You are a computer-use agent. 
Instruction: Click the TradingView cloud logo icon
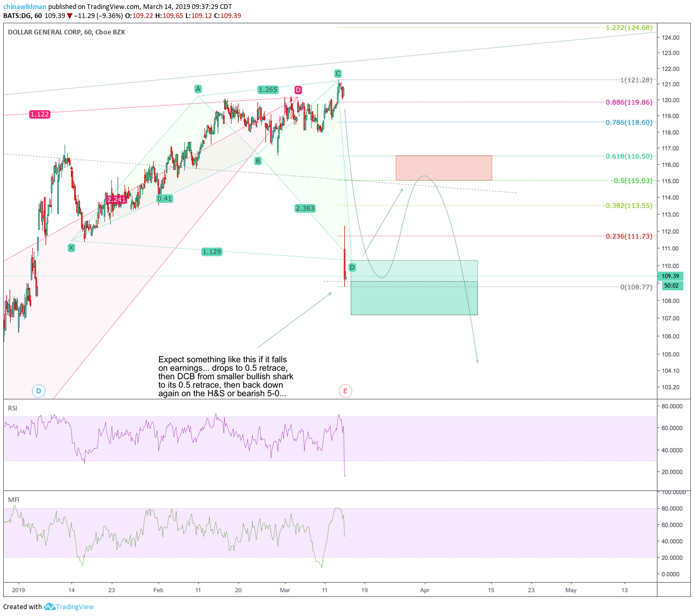[x=49, y=606]
